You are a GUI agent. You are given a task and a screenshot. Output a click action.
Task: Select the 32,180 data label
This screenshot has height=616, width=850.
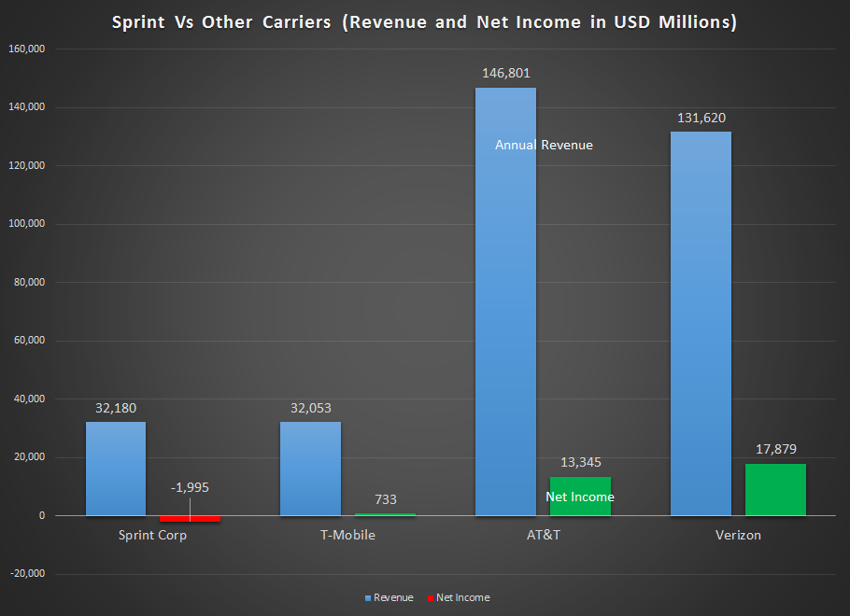(x=116, y=408)
